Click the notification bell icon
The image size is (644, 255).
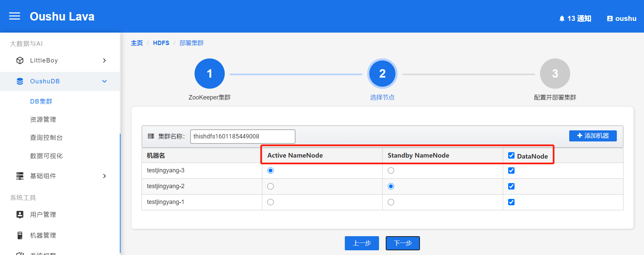pos(562,19)
